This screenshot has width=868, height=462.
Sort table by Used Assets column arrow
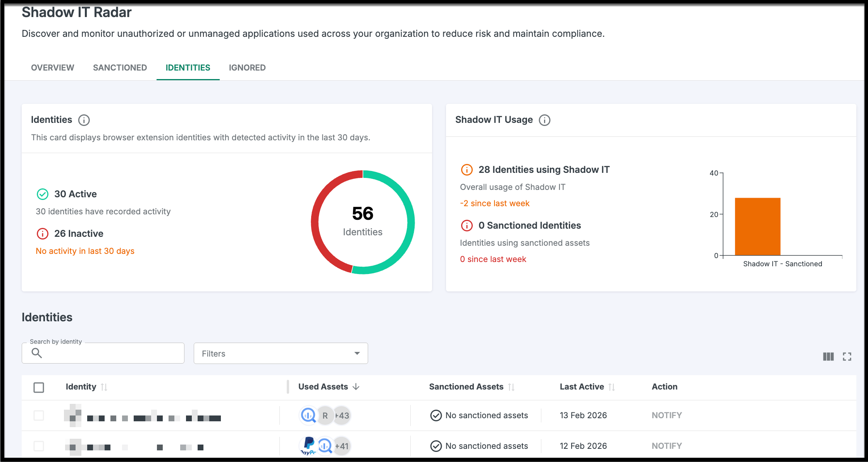click(356, 387)
